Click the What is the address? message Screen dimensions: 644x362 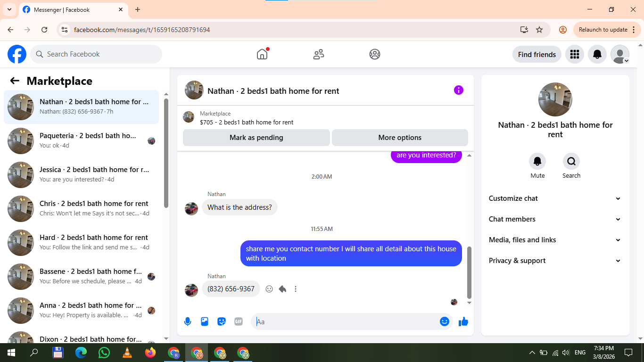click(239, 207)
